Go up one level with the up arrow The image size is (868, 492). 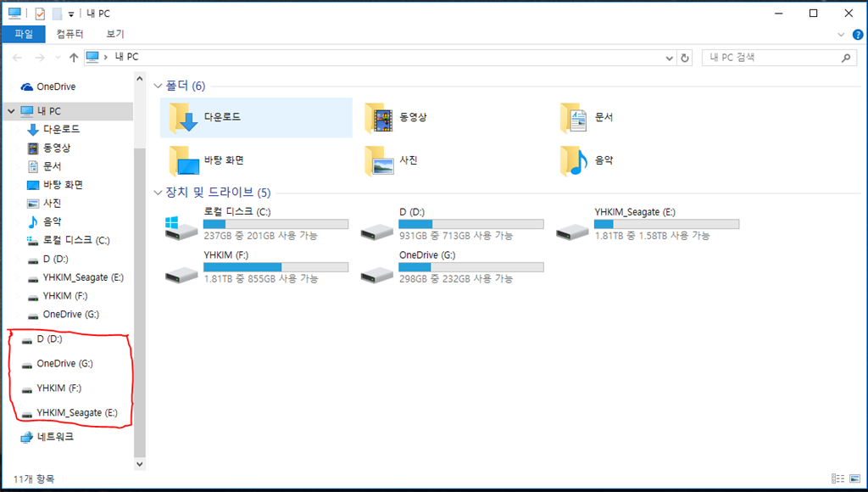tap(74, 58)
